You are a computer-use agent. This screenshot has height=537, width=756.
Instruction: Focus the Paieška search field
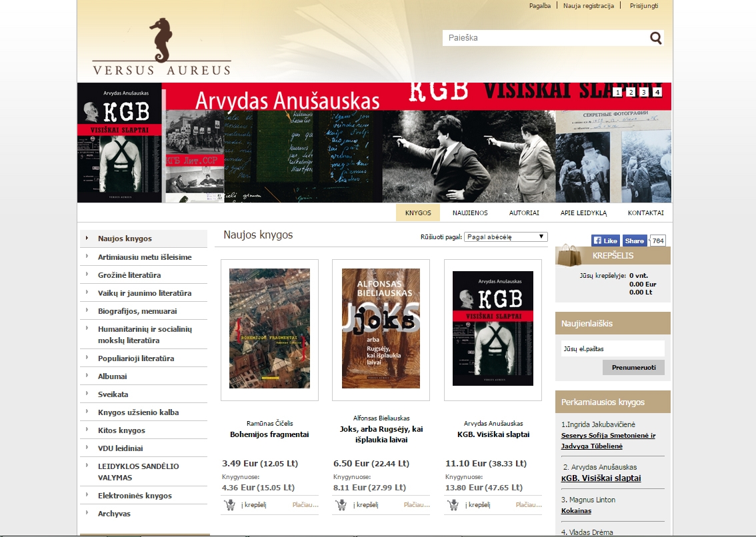pyautogui.click(x=546, y=38)
